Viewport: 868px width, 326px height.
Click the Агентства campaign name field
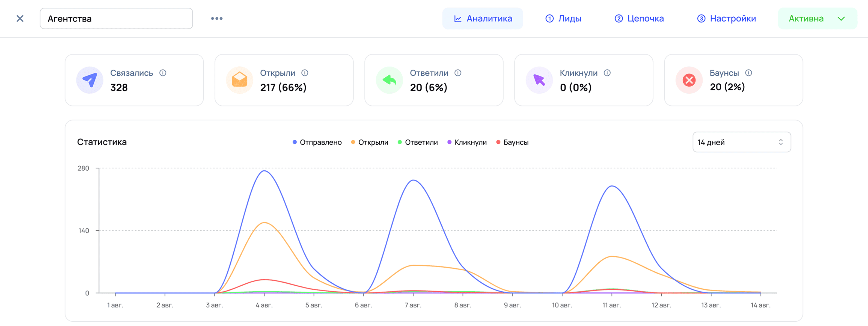(116, 19)
